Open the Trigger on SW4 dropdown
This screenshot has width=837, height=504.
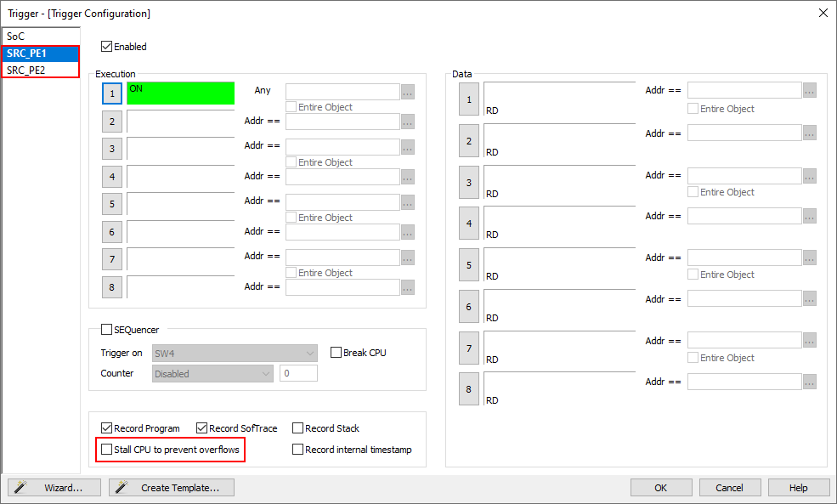[x=235, y=353]
